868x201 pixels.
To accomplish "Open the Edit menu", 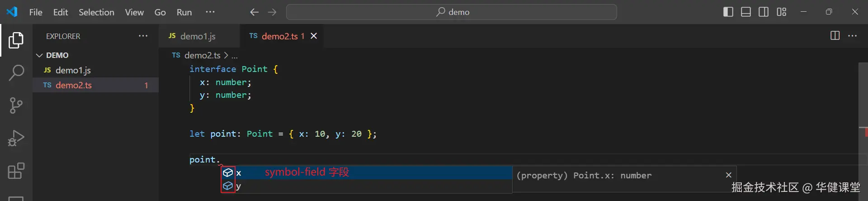I will point(61,12).
